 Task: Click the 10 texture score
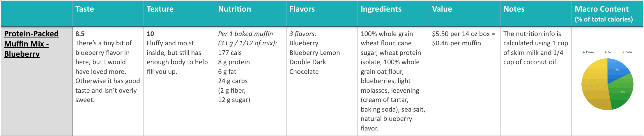(150, 34)
